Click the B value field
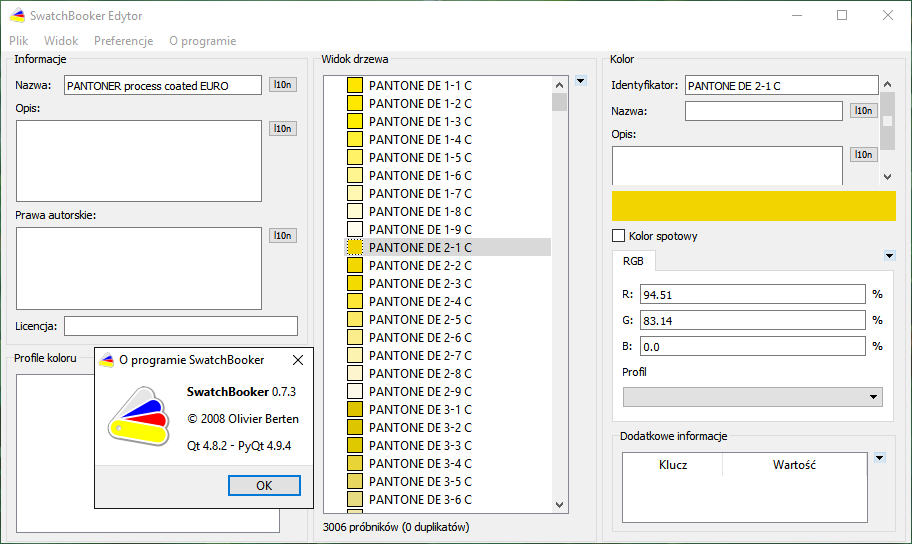 tap(753, 346)
